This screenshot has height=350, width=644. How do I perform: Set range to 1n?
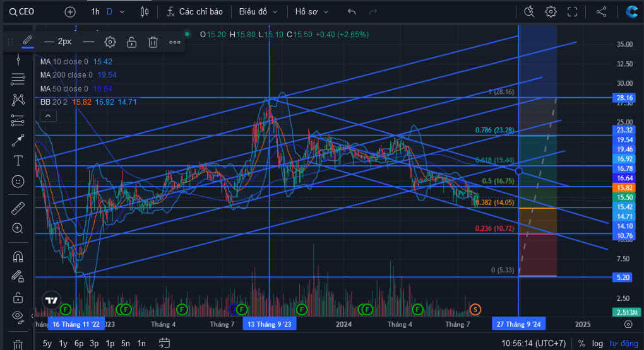pyautogui.click(x=141, y=344)
